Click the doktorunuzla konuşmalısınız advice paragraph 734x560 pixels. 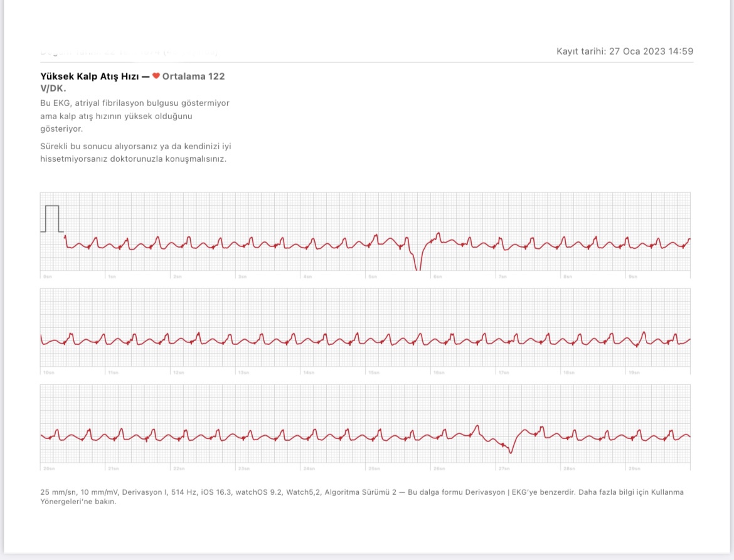pyautogui.click(x=136, y=152)
